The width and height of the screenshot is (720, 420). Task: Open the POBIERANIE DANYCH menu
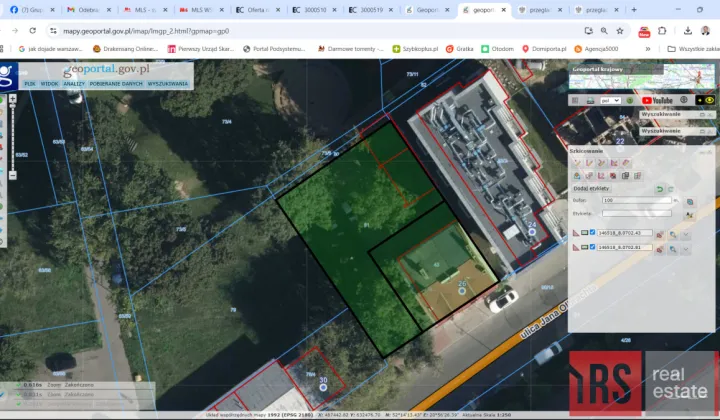click(116, 84)
